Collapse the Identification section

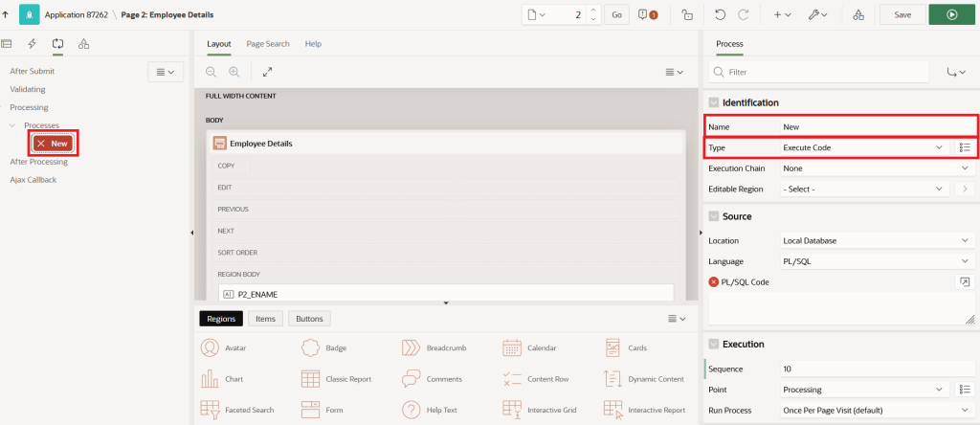[x=713, y=102]
